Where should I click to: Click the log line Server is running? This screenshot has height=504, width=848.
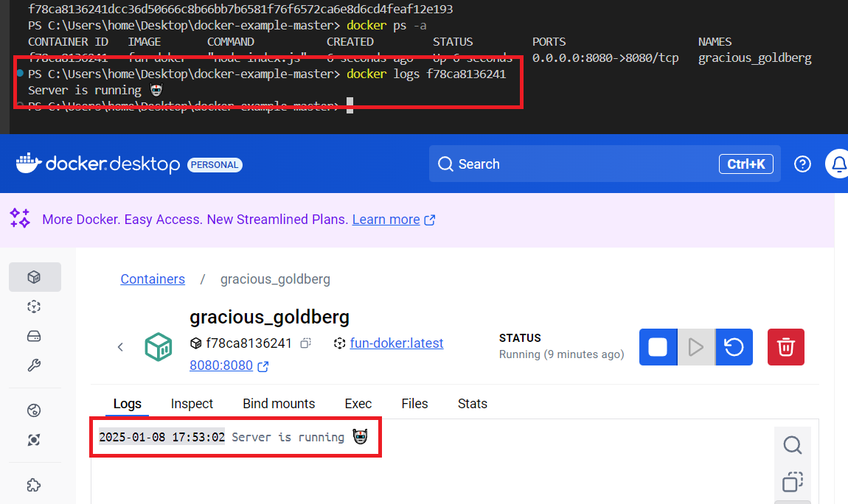pos(288,437)
